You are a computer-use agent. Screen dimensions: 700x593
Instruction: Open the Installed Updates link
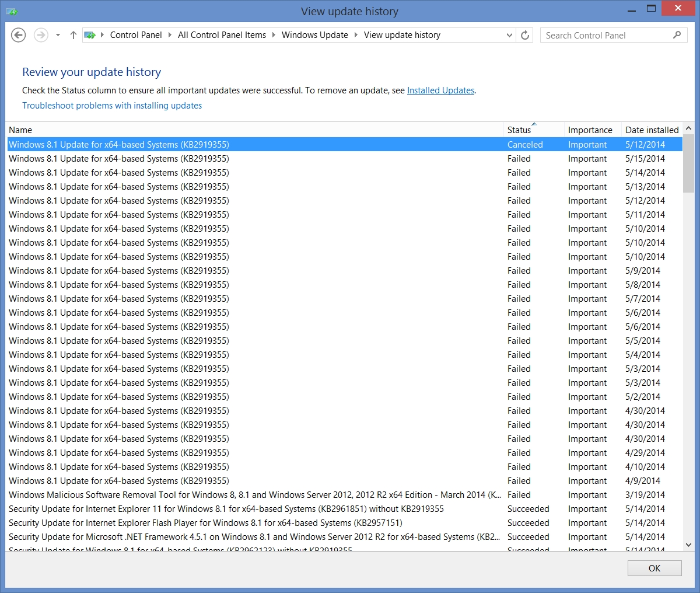point(440,90)
